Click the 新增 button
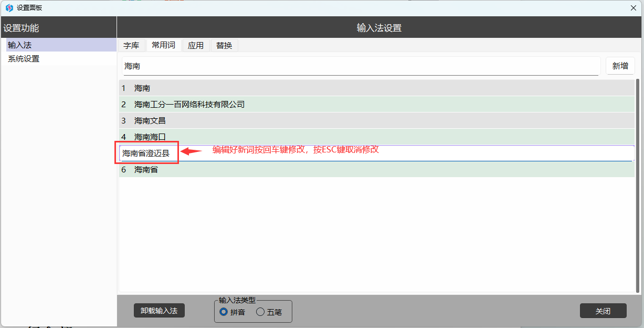 point(620,66)
